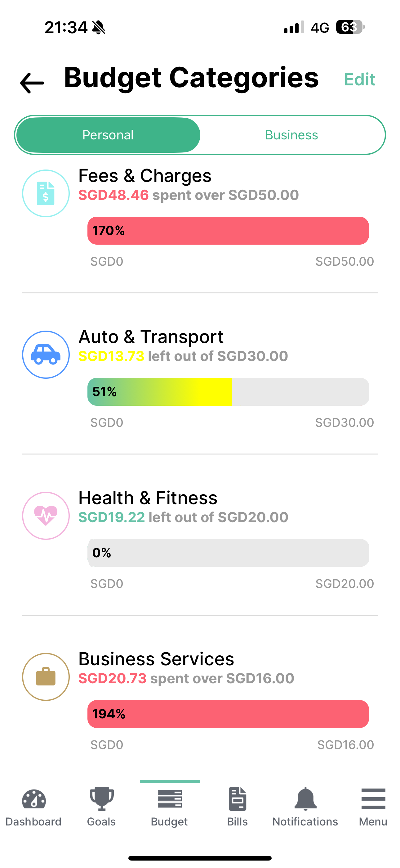
Task: Tap the 170% red progress bar
Action: tap(228, 231)
